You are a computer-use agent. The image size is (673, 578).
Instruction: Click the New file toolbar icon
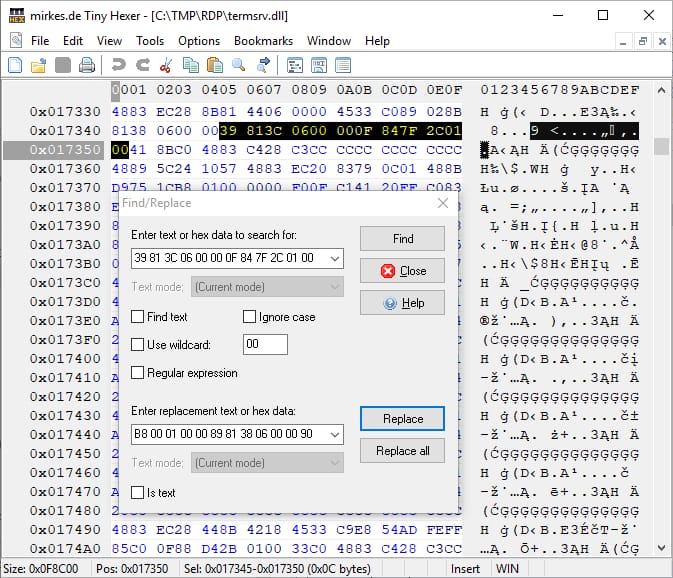pyautogui.click(x=15, y=65)
